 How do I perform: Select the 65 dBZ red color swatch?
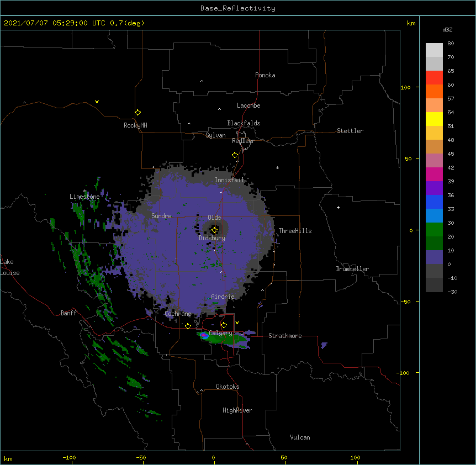click(x=434, y=77)
